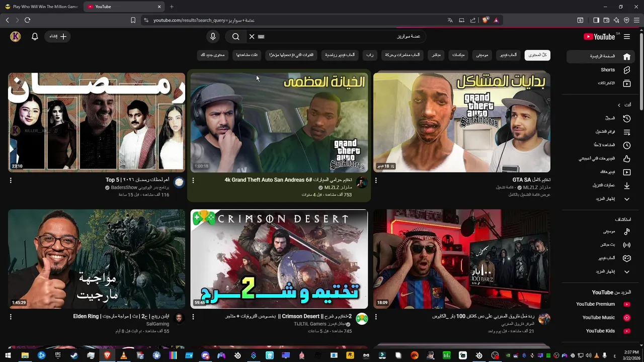644x362 pixels.
Task: Select the Recently uploaded (تم تحميلها مؤخرًا) chip
Action: click(x=291, y=55)
